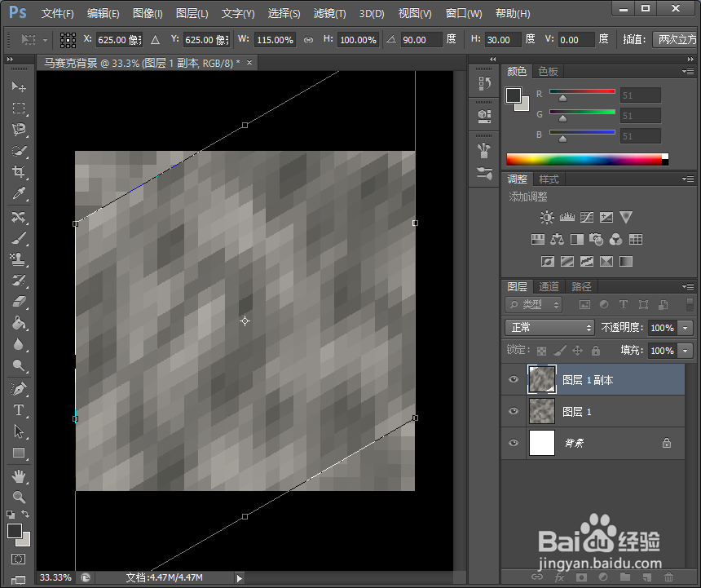The height and width of the screenshot is (588, 701).
Task: Select the Move tool
Action: tap(19, 86)
